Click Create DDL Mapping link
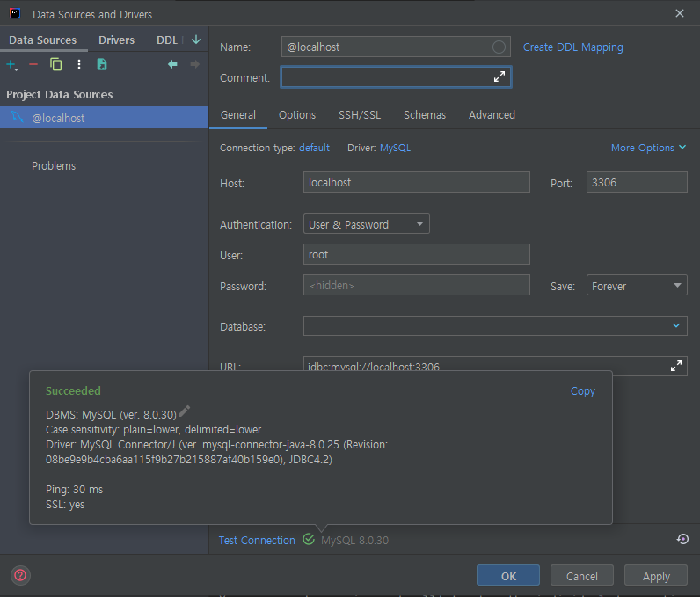This screenshot has height=597, width=700. tap(572, 47)
